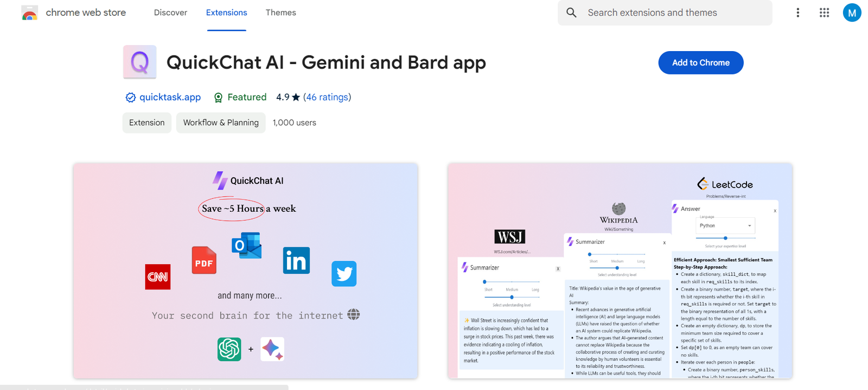This screenshot has height=390, width=868.
Task: View the 46 ratings link
Action: point(327,97)
